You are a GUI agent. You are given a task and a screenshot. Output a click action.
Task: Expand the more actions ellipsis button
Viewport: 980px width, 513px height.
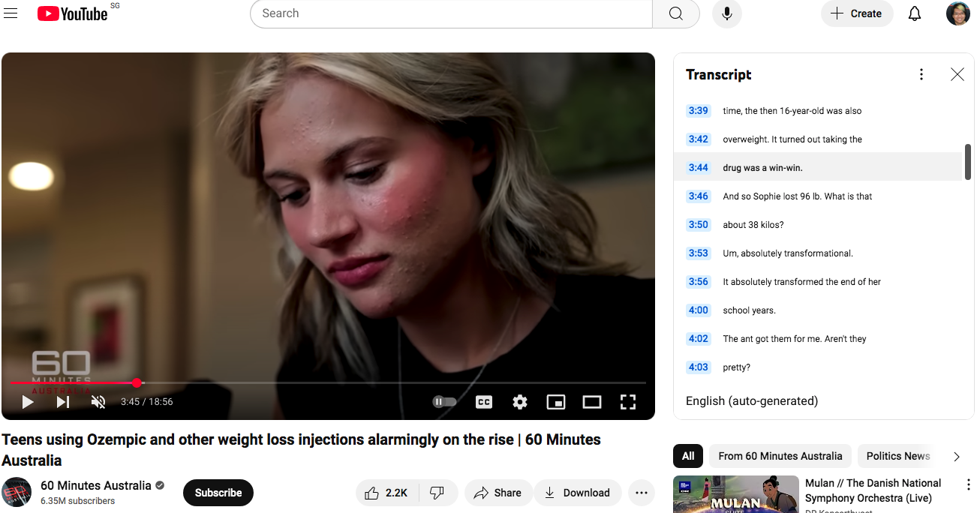642,493
